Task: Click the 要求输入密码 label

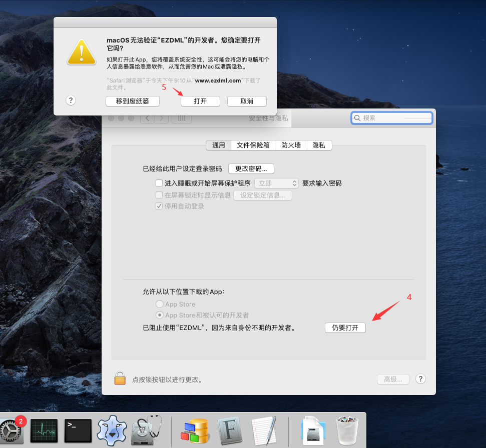Action: (x=322, y=183)
